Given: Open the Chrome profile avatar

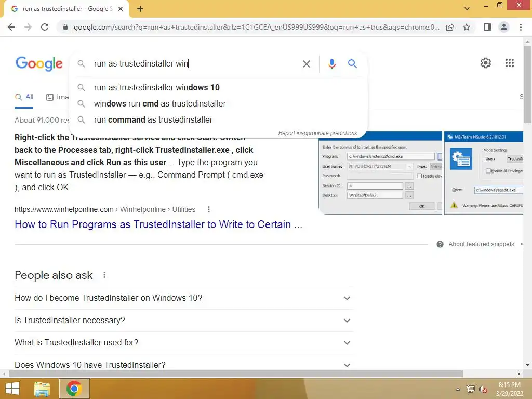Looking at the screenshot, I should click(504, 27).
